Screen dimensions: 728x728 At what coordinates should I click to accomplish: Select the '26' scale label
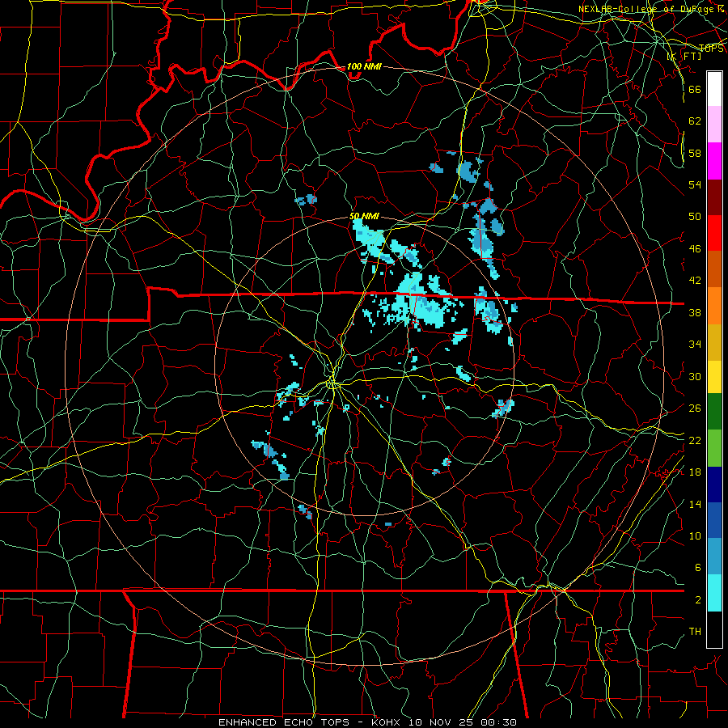695,408
